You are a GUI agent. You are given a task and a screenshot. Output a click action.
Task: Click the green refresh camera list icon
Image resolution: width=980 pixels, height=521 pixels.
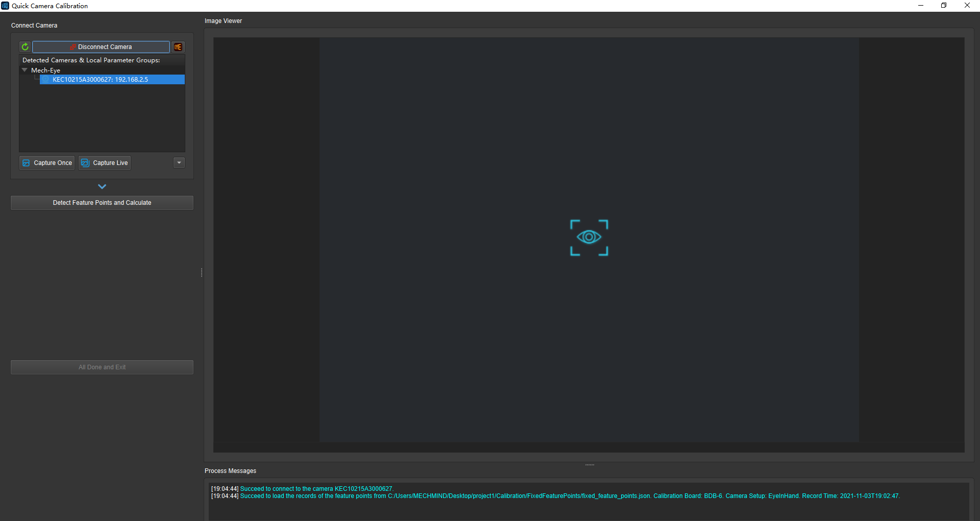(25, 47)
